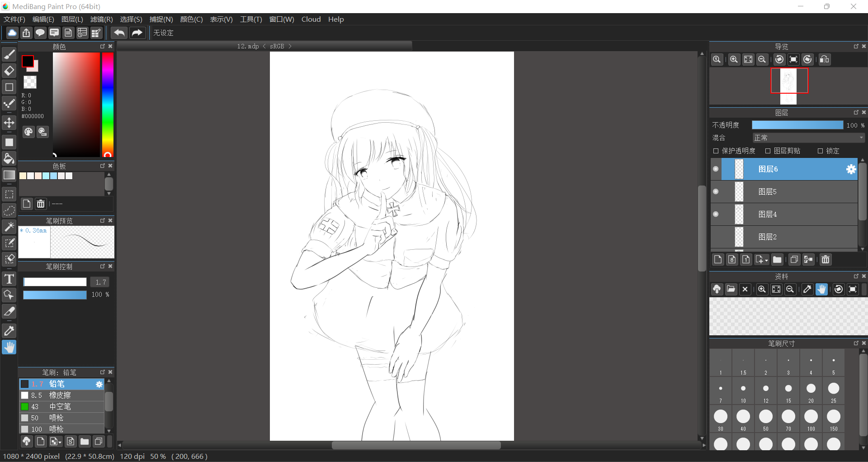This screenshot has height=462, width=868.
Task: Open the 混合 blend mode dropdown
Action: pyautogui.click(x=808, y=138)
